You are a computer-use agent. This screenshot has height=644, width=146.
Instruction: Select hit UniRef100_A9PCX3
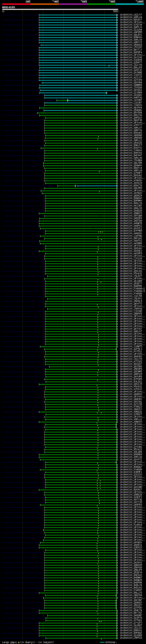pos(131,42)
